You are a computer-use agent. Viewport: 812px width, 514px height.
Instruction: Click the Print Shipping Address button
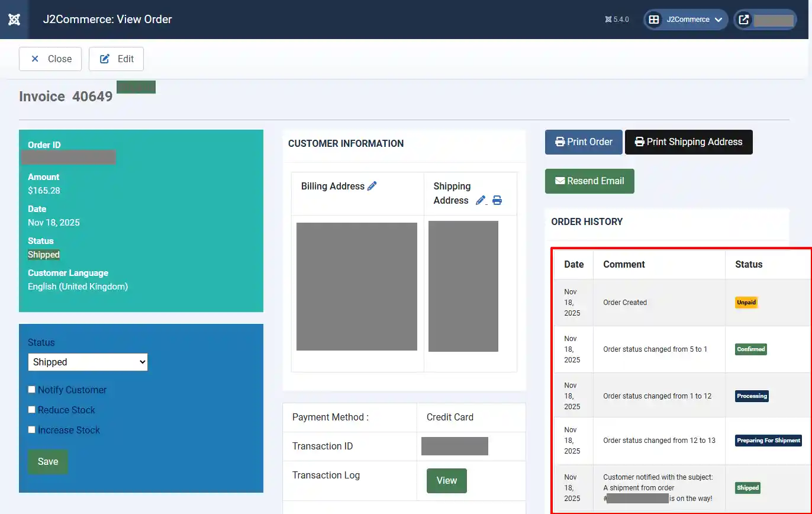click(688, 142)
